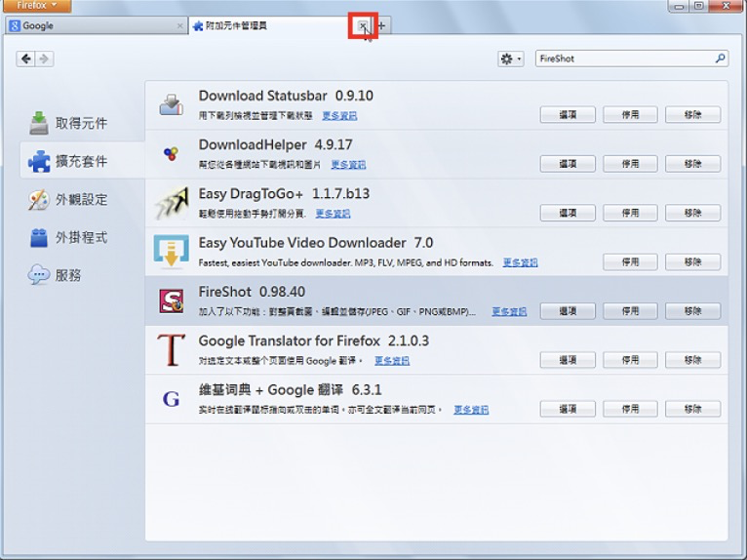Open options for 維基词典 + Google 翻译
The width and height of the screenshot is (747, 560).
(x=568, y=409)
